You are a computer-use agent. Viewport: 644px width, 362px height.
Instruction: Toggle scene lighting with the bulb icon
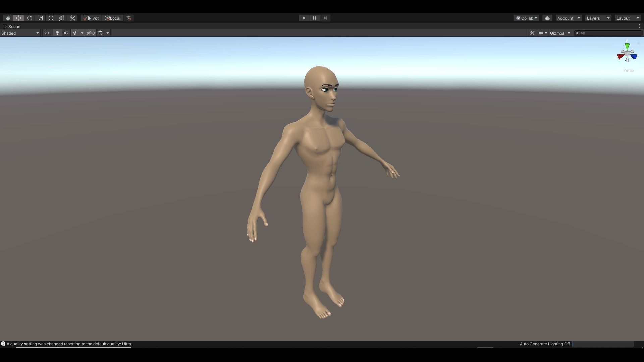57,33
